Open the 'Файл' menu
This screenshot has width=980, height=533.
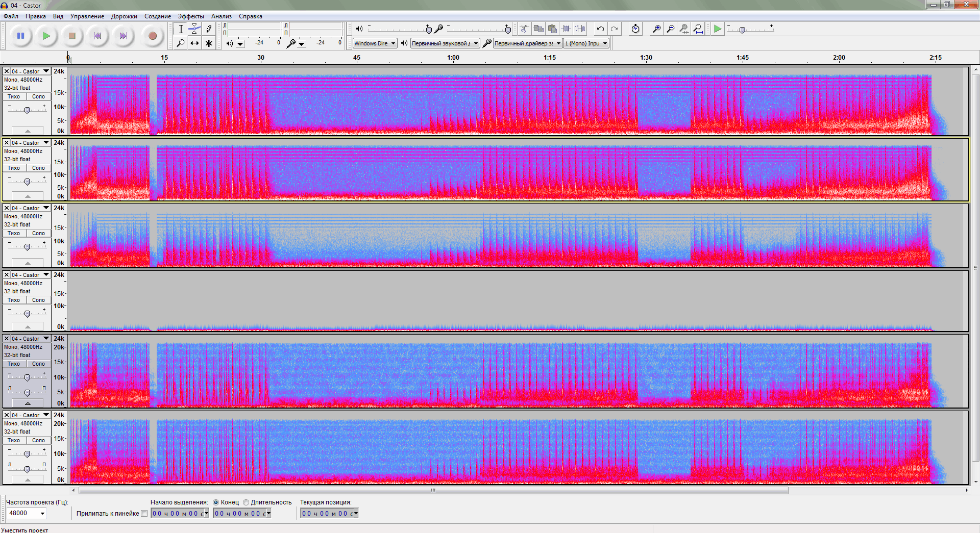11,16
